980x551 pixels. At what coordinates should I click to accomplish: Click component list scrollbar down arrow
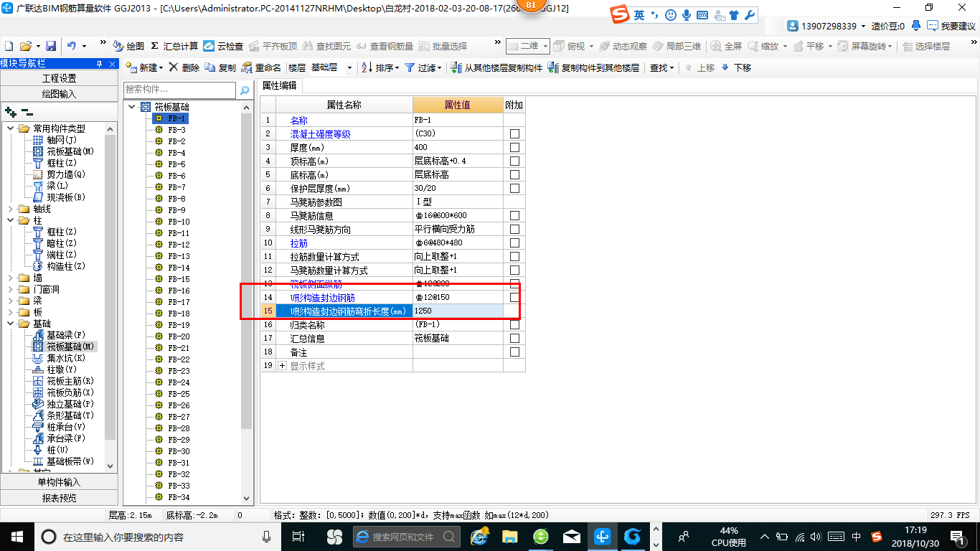[248, 498]
